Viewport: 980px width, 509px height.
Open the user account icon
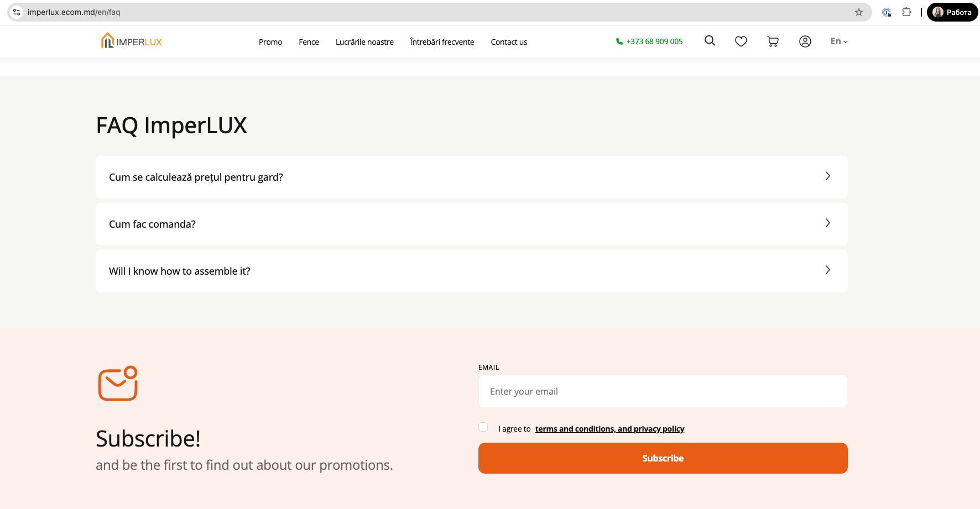pos(805,41)
